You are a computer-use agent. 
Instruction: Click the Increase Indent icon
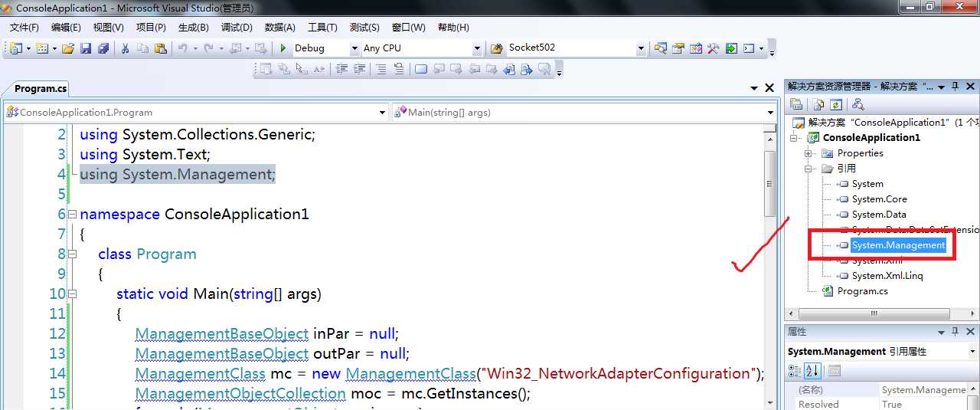click(x=358, y=69)
